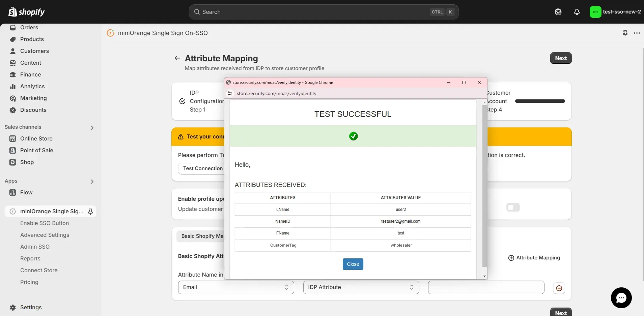Click the NameID attribute cell
Screen dimensions: 644x316
[x=283, y=221]
